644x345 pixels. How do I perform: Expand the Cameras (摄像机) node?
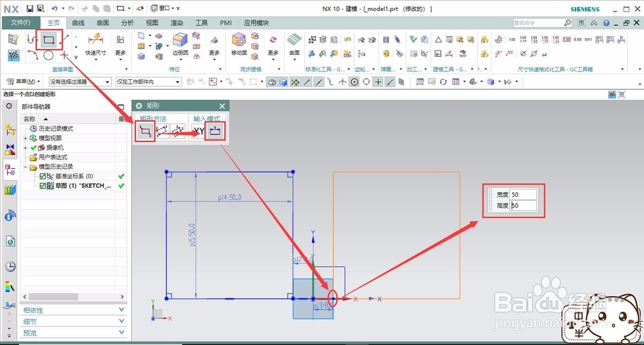click(x=26, y=148)
